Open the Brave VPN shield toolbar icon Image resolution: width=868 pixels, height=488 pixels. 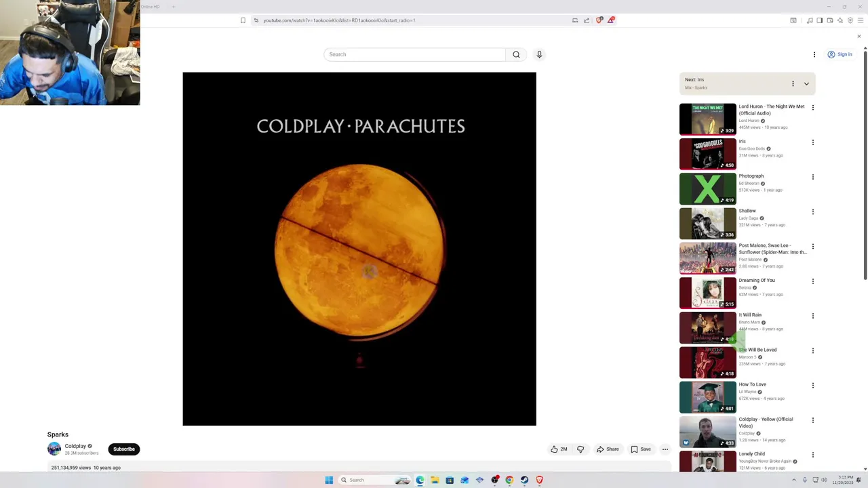850,20
